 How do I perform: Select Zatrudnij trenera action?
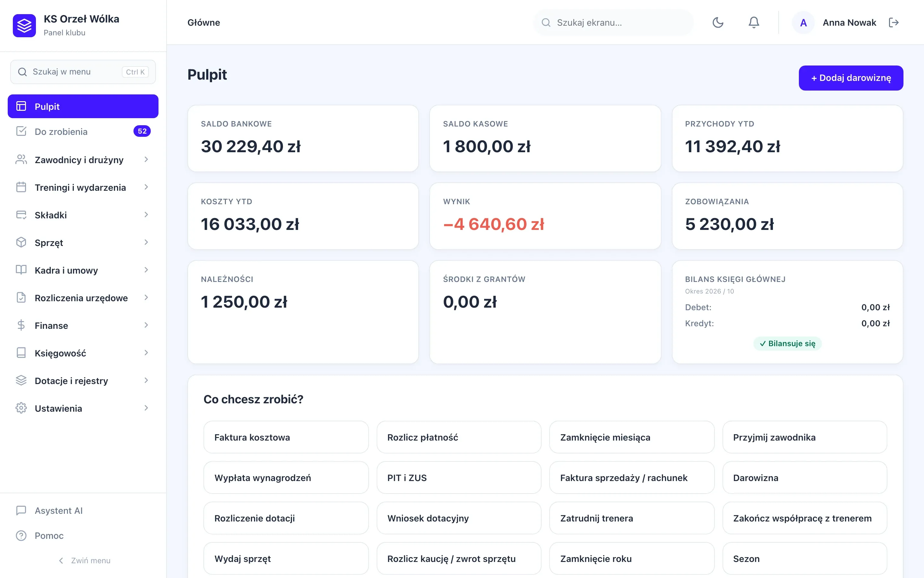[631, 518]
